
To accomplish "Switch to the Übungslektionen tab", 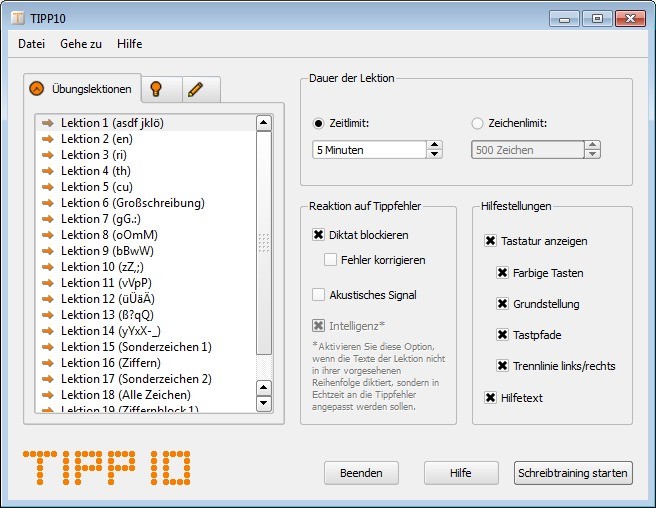I will point(82,89).
